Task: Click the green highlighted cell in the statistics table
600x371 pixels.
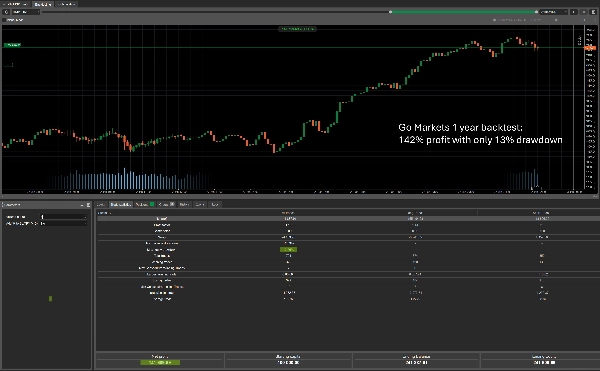Action: 289,249
